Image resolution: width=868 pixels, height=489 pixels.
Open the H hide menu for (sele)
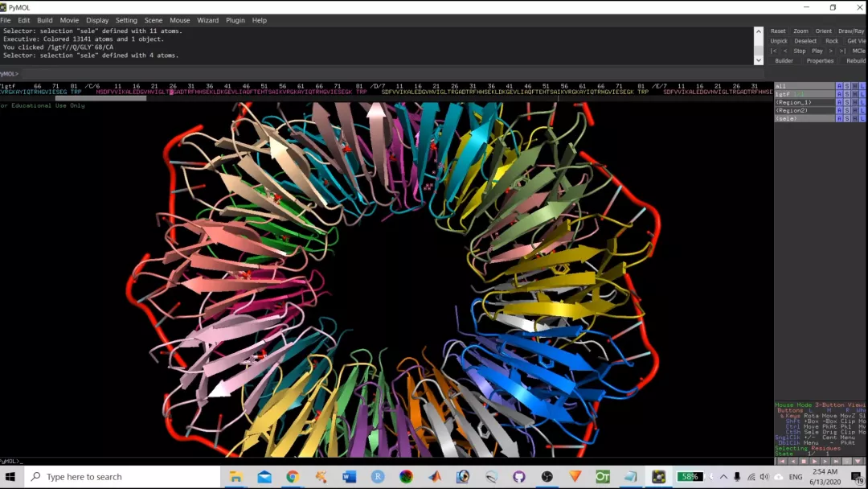(x=854, y=118)
